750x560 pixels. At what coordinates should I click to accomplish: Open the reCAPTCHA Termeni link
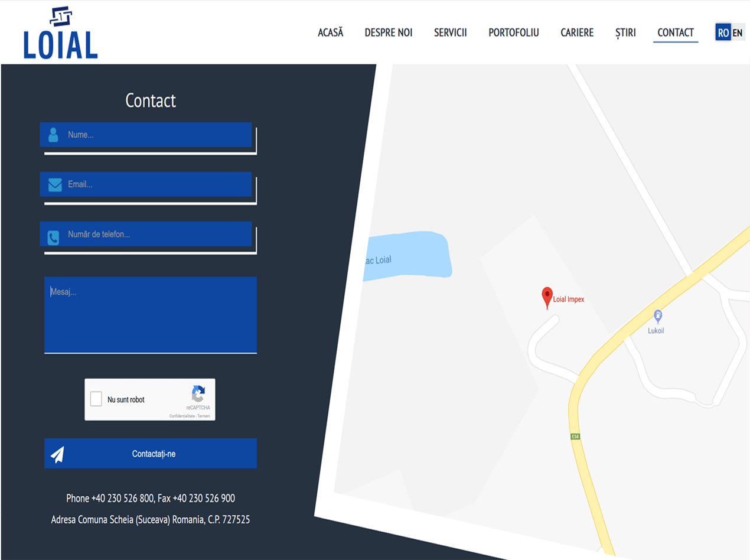click(204, 416)
